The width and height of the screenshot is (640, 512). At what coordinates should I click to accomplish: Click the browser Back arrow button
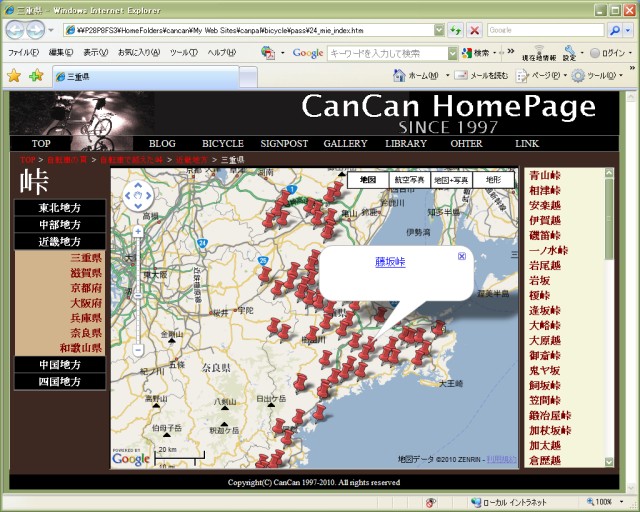(15, 30)
